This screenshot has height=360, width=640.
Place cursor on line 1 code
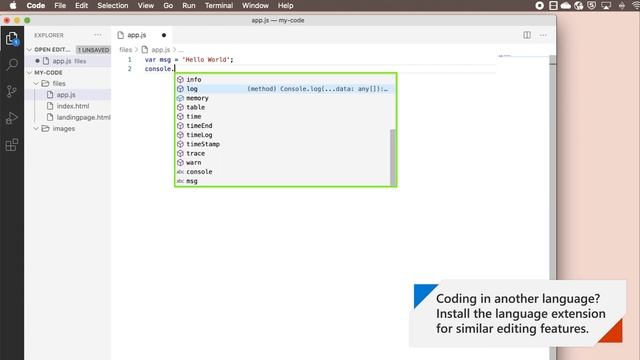(189, 60)
